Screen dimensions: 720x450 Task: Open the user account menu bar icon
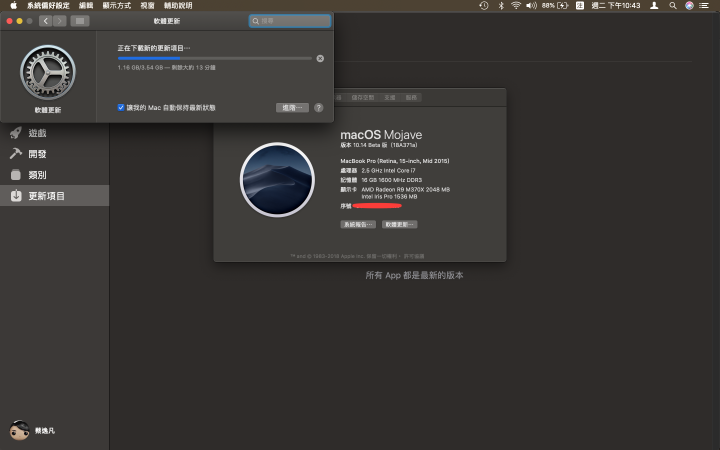(x=654, y=6)
